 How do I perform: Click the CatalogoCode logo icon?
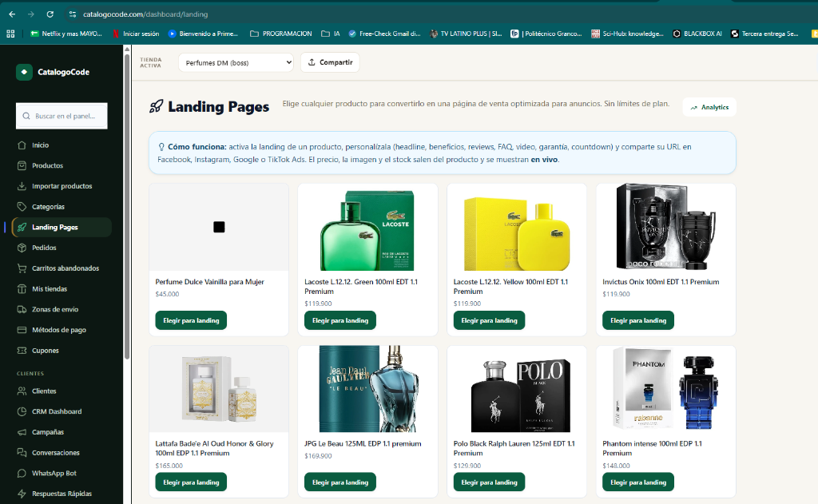24,72
